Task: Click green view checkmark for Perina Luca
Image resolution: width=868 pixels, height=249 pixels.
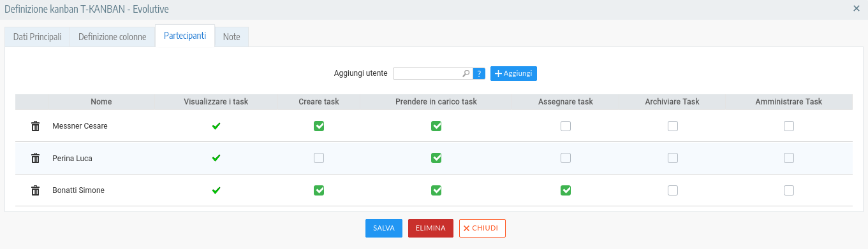Action: (216, 158)
